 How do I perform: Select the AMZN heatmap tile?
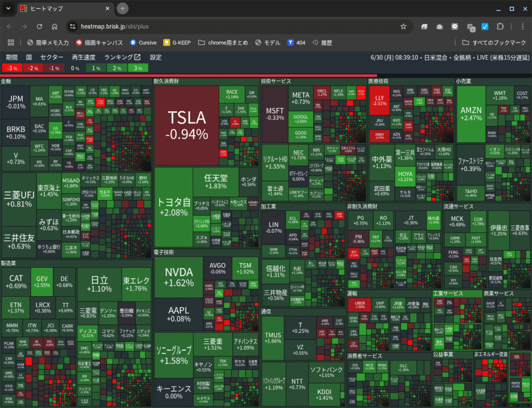[x=471, y=114]
